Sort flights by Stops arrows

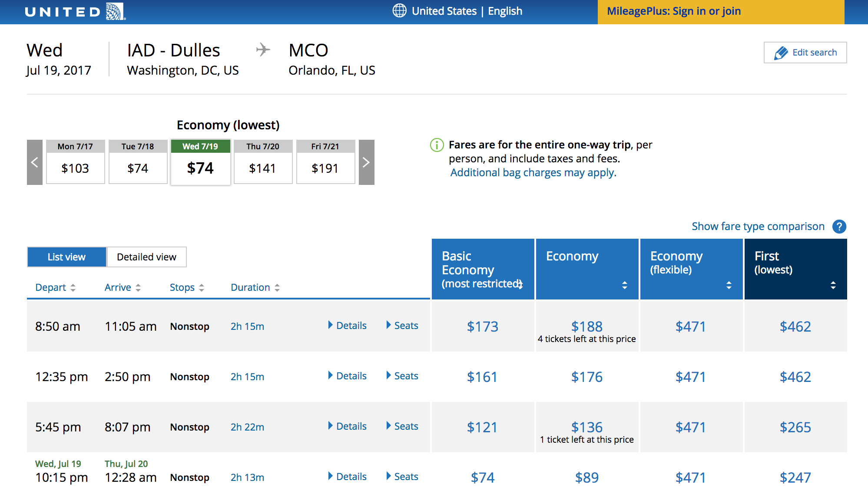(x=202, y=288)
